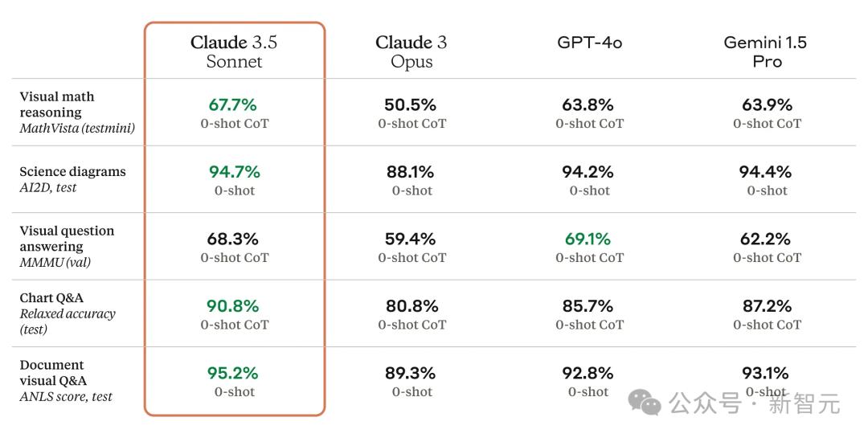Select Claude 3 Opus's 88.1% AI2D score
Image resolution: width=868 pixels, height=438 pixels.
pos(411,172)
